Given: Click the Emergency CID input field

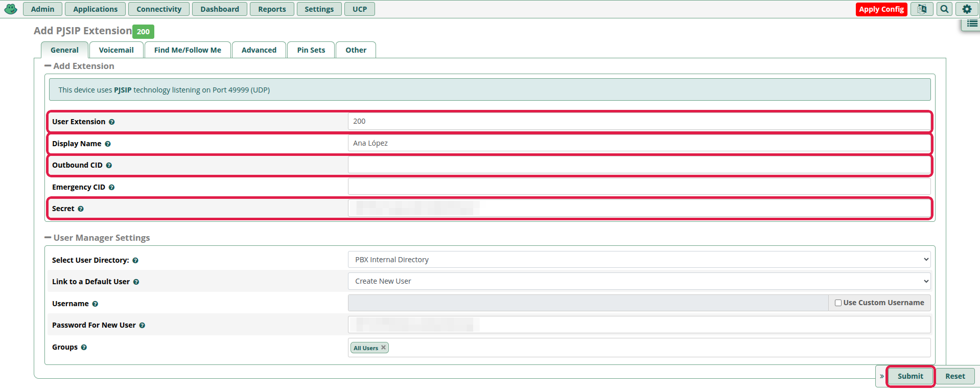Looking at the screenshot, I should click(x=639, y=187).
